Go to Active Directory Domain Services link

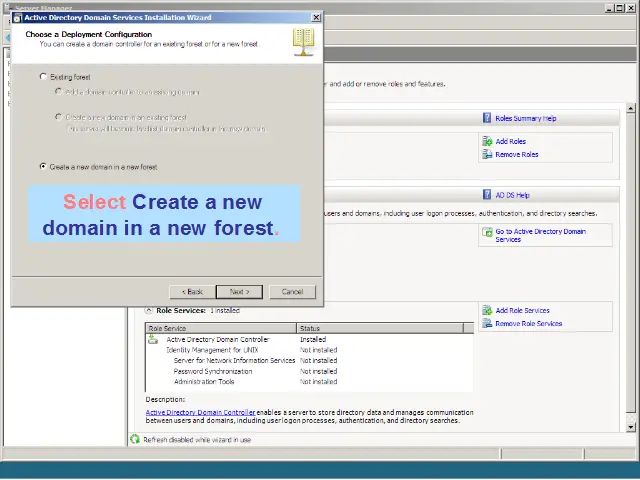pos(540,235)
